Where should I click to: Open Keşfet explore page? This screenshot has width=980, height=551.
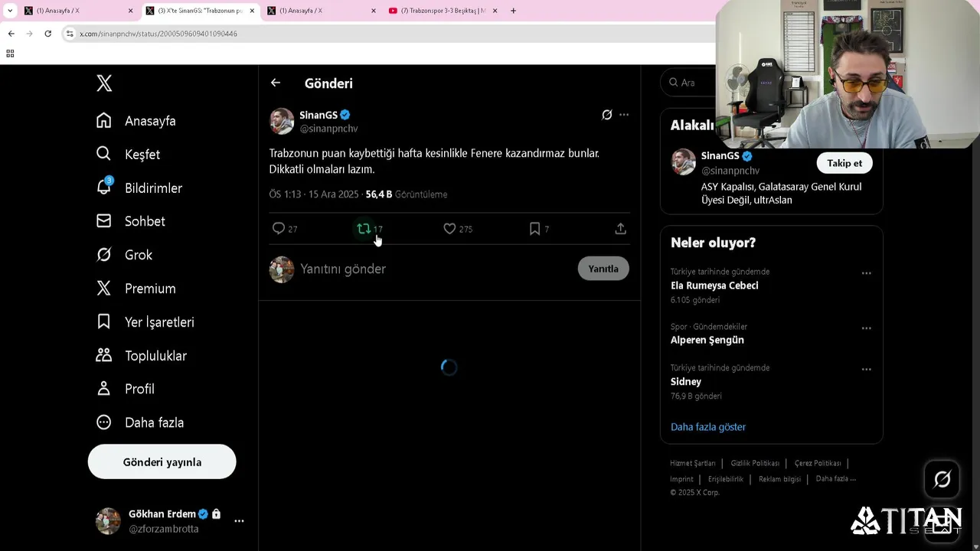coord(128,155)
